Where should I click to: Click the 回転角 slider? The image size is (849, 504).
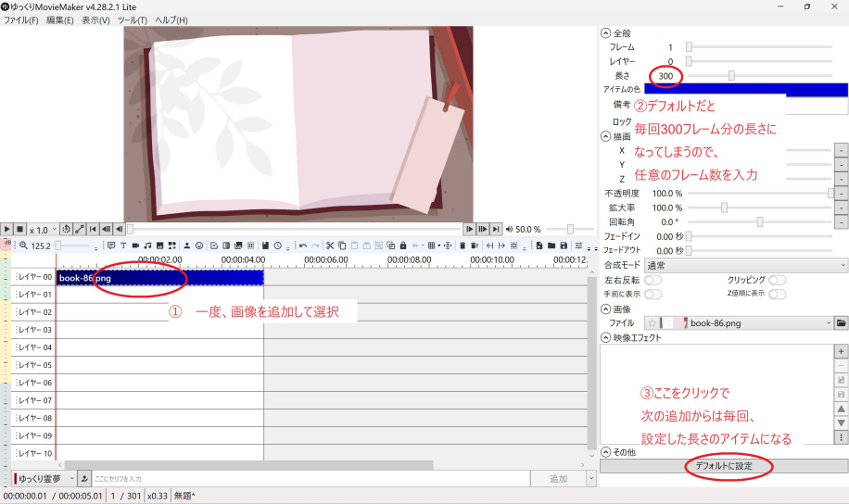760,222
